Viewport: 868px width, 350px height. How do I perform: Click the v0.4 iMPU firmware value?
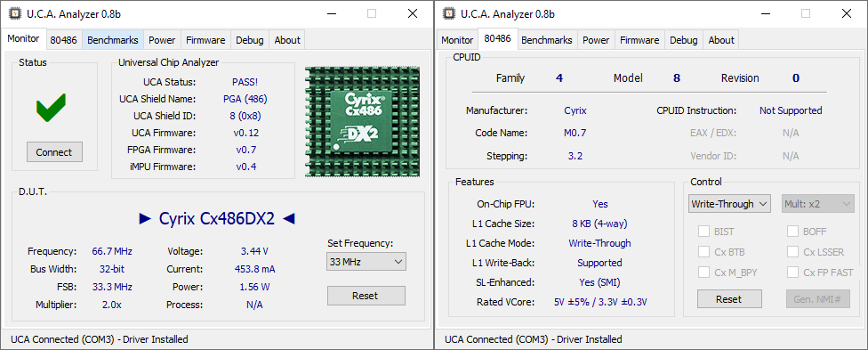[x=245, y=167]
